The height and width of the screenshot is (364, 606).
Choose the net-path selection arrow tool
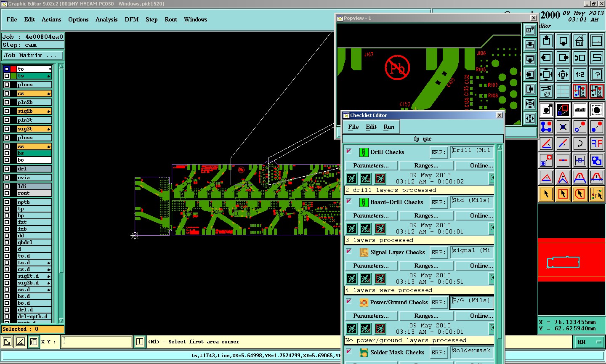[x=597, y=194]
